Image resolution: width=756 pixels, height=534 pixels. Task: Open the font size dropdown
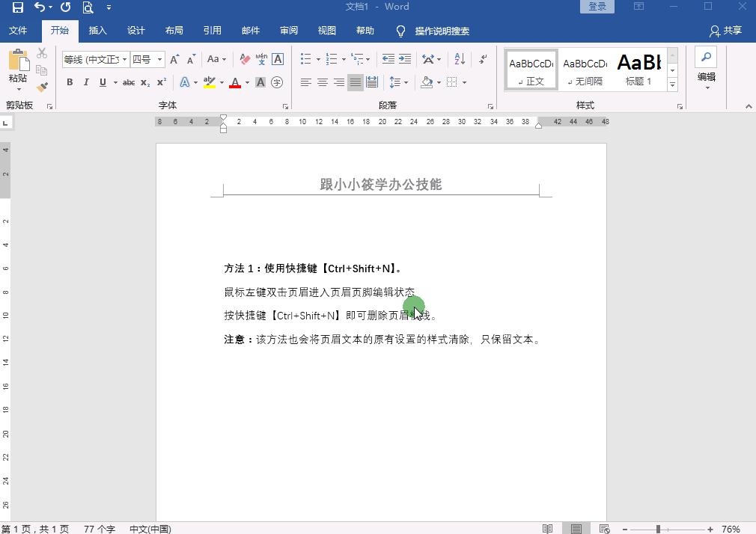(159, 59)
